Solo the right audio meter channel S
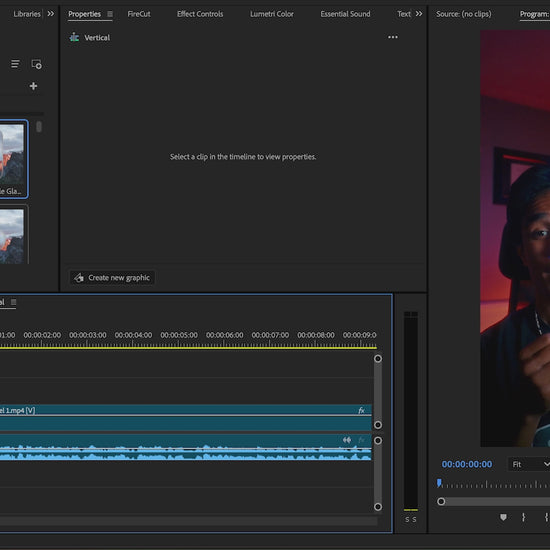Image resolution: width=550 pixels, height=550 pixels. (414, 519)
